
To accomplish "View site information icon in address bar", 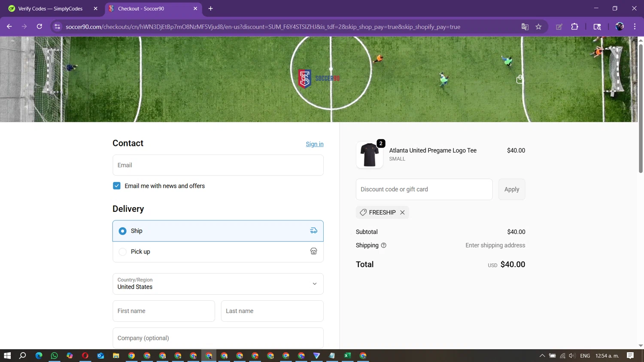I will coord(57,27).
